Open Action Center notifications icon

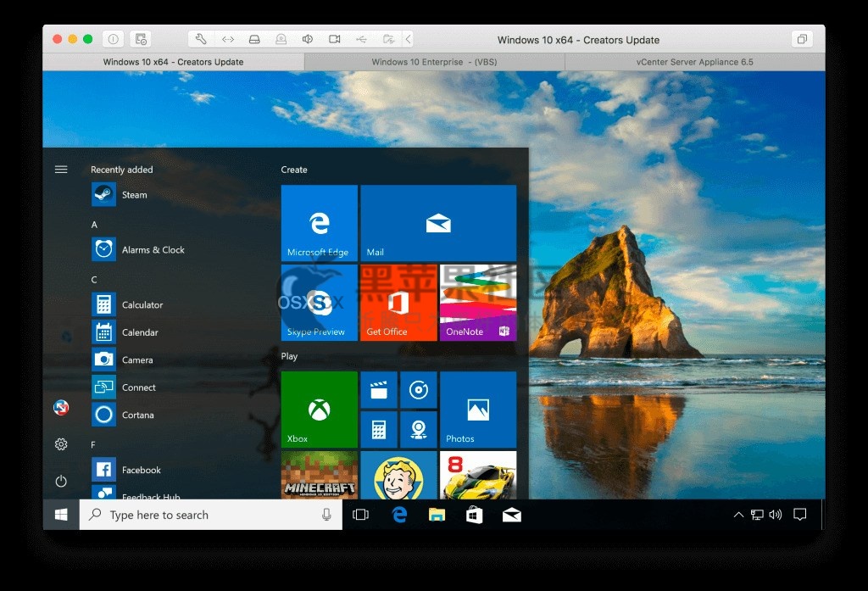799,515
